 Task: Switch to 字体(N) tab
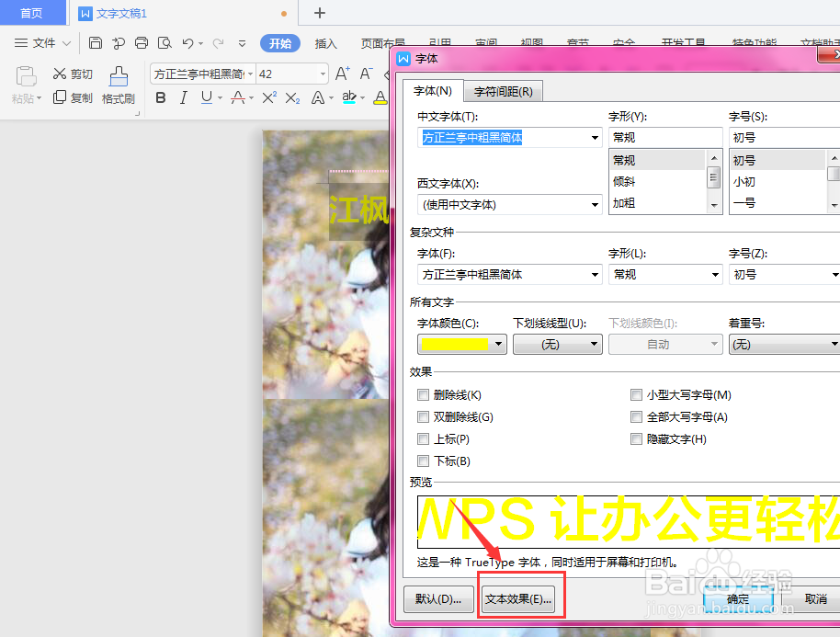pos(433,91)
